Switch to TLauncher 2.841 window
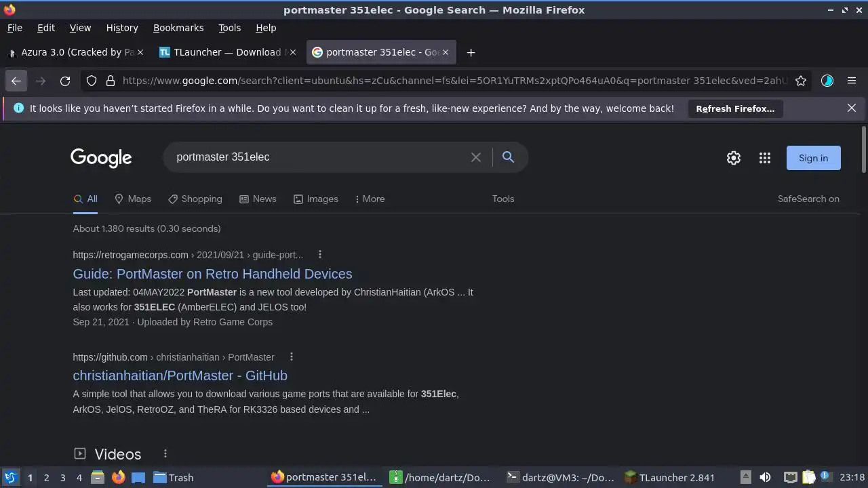 (x=669, y=477)
